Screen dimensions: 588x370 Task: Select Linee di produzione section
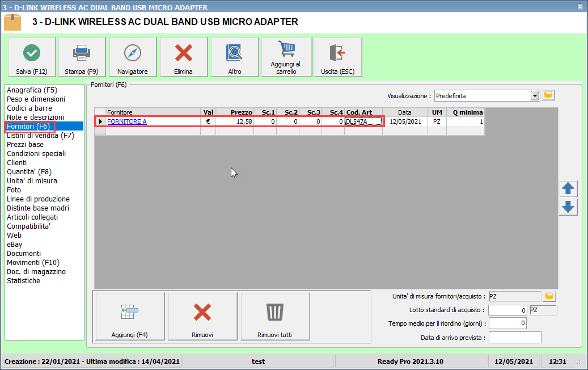tap(38, 199)
